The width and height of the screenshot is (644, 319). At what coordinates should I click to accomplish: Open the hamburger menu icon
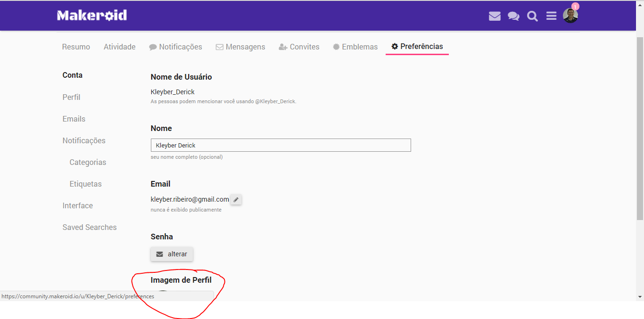(x=551, y=16)
